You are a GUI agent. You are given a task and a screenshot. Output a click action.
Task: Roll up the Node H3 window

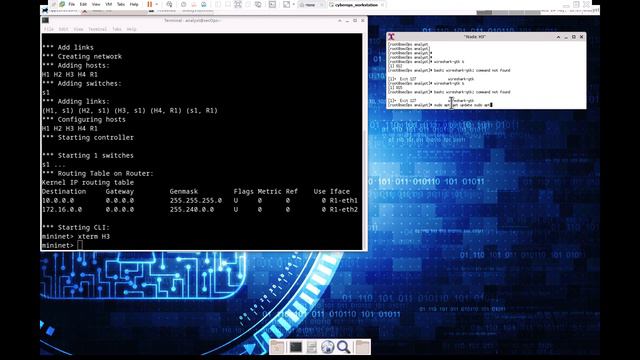558,37
